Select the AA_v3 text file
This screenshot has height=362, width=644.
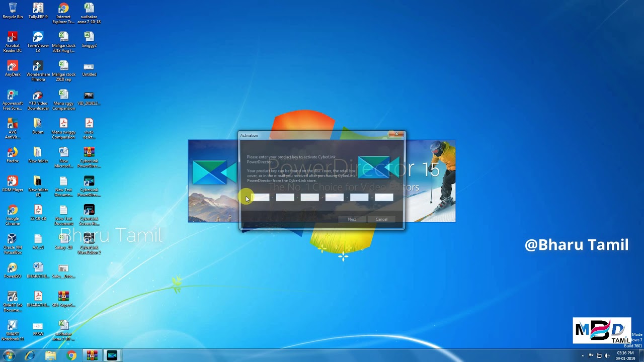click(x=38, y=241)
